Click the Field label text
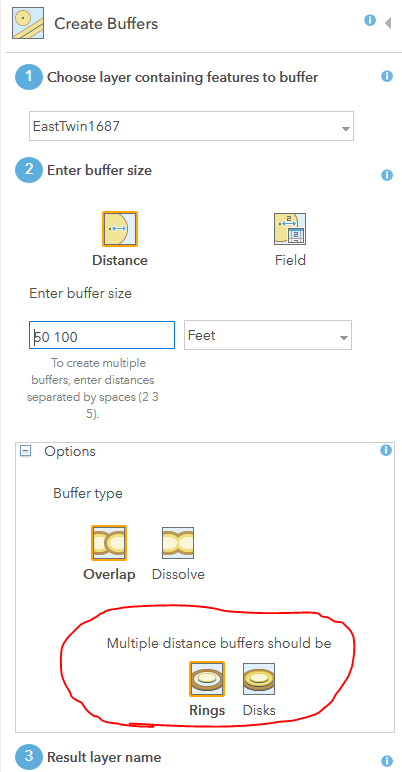The width and height of the screenshot is (402, 772). tap(290, 260)
